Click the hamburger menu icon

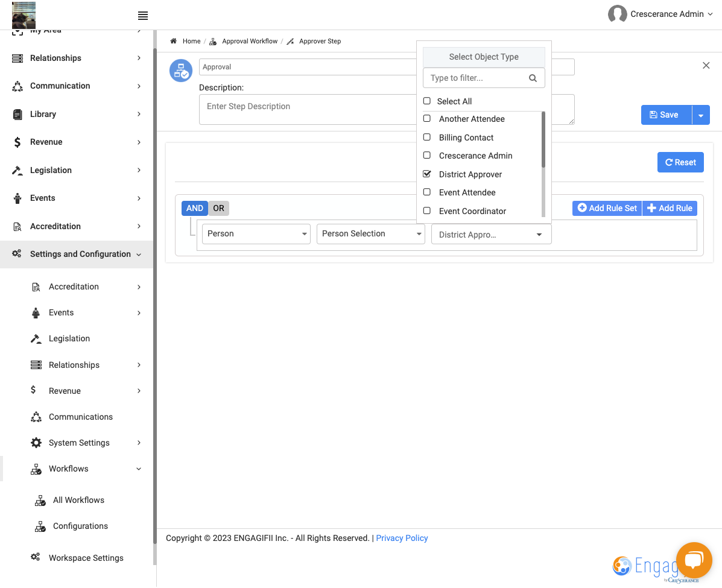click(143, 16)
